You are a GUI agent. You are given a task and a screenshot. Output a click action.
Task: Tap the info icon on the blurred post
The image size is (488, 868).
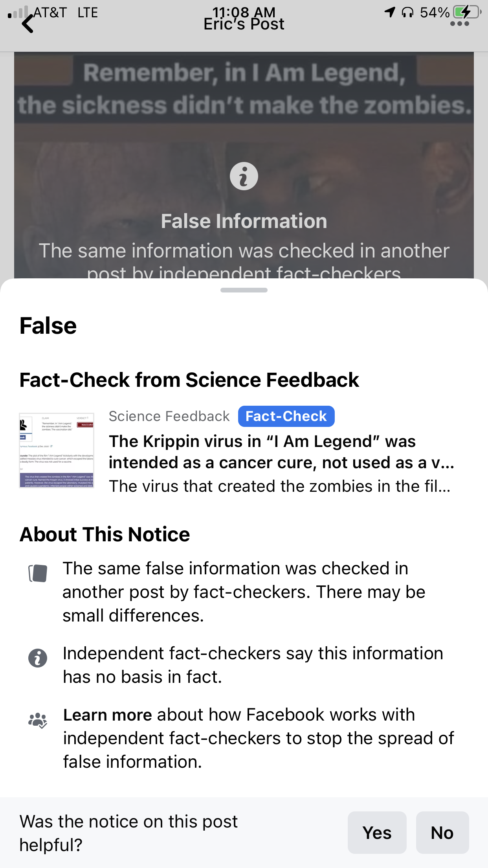tap(244, 176)
